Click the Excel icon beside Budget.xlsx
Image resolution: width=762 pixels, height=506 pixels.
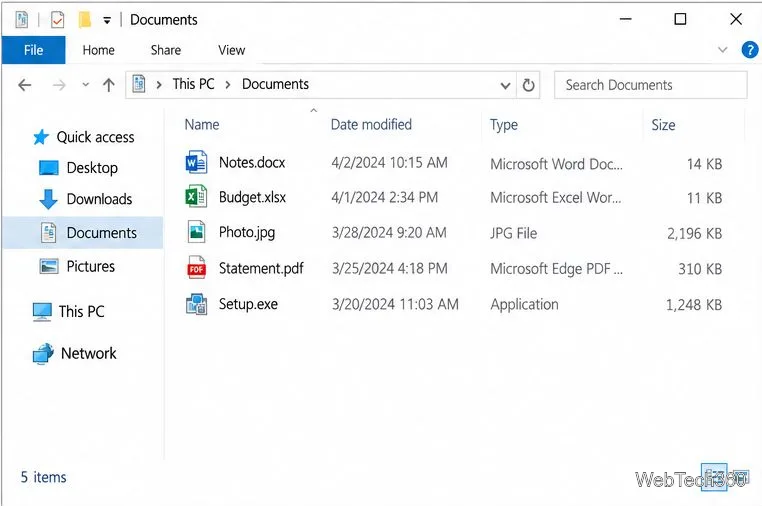(196, 197)
